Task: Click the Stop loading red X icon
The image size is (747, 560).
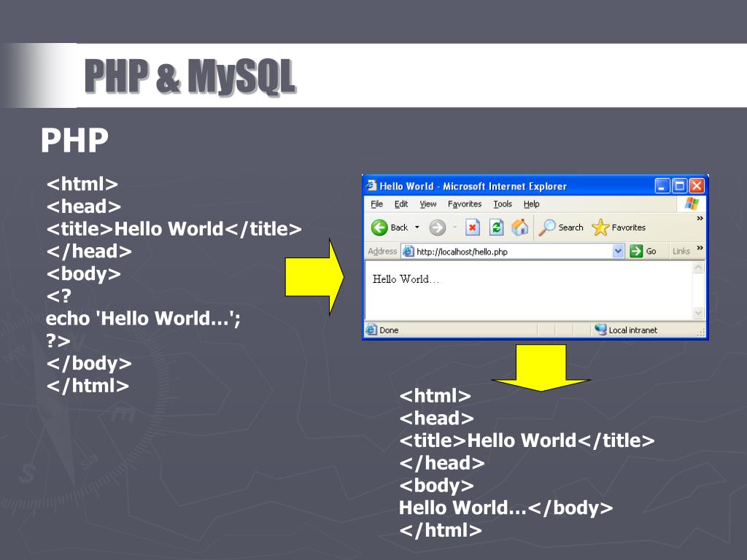Action: [x=472, y=227]
